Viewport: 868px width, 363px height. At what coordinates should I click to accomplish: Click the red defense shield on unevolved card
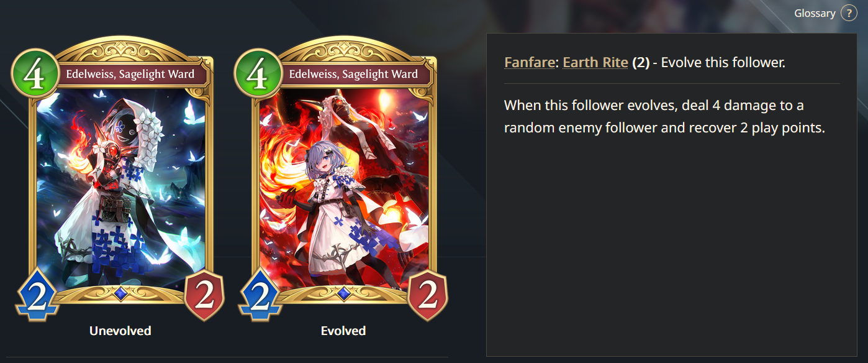tap(205, 295)
